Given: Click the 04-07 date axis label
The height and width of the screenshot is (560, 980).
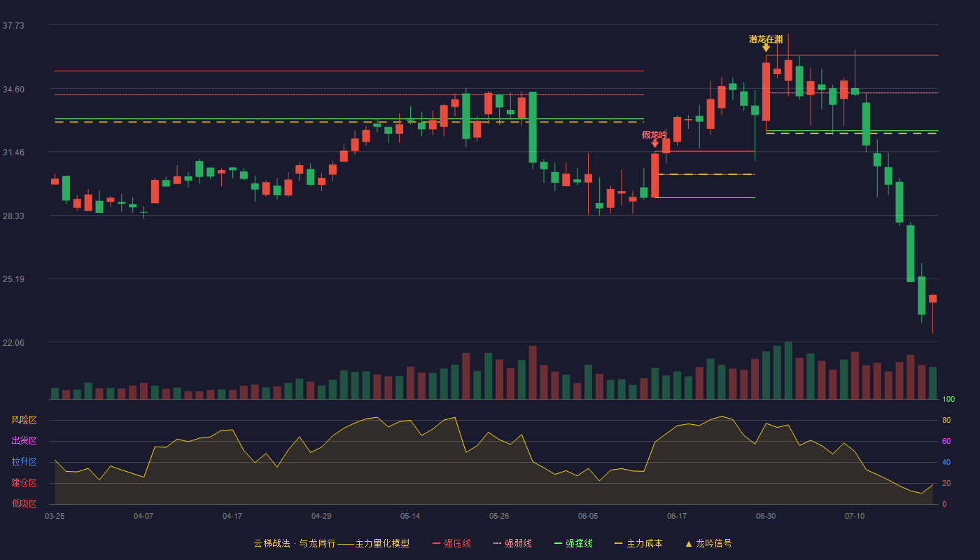Looking at the screenshot, I should [x=143, y=516].
